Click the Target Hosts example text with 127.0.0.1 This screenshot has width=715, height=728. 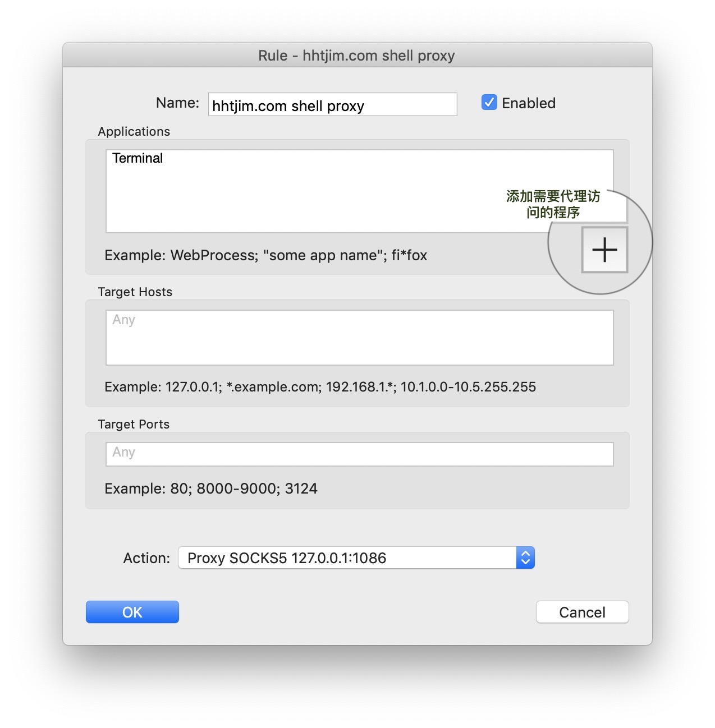click(320, 387)
